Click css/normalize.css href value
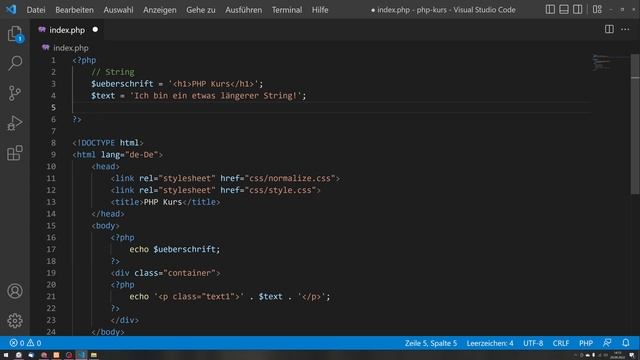640x360 pixels. click(x=290, y=178)
